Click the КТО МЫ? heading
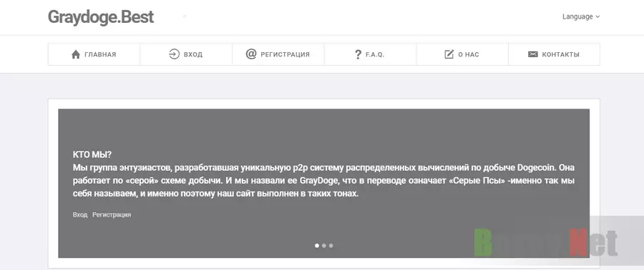The image size is (644, 270). [x=92, y=155]
